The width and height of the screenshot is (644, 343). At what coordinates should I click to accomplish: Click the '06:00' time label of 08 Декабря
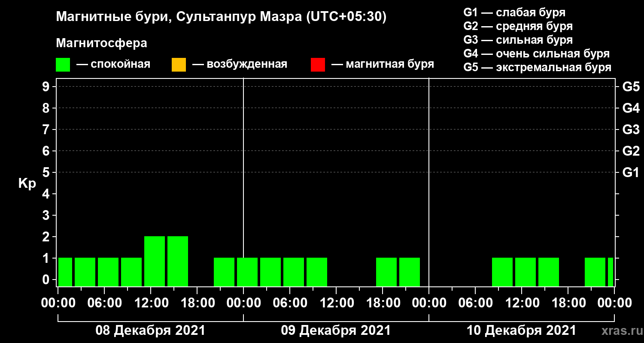104,303
